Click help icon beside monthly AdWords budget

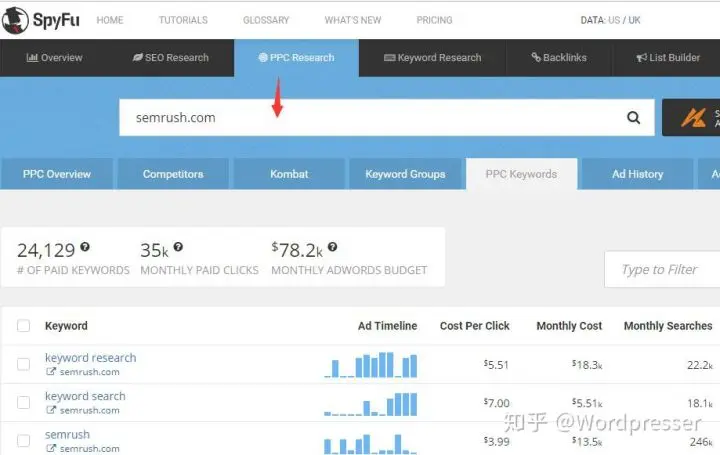coord(332,247)
